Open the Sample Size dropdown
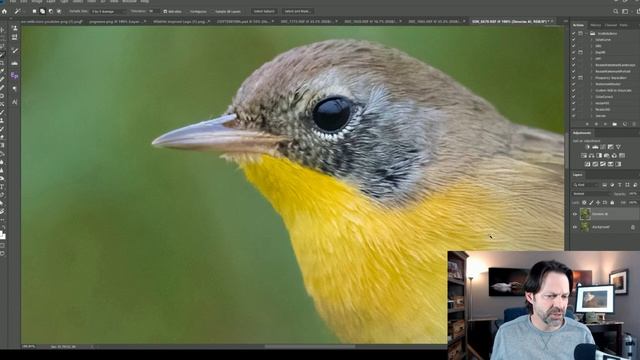 pos(109,11)
